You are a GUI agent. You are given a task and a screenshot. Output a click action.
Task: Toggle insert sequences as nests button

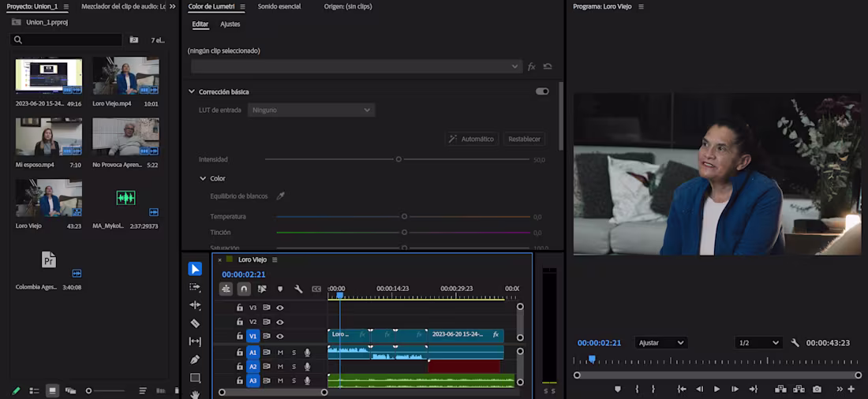coord(226,289)
